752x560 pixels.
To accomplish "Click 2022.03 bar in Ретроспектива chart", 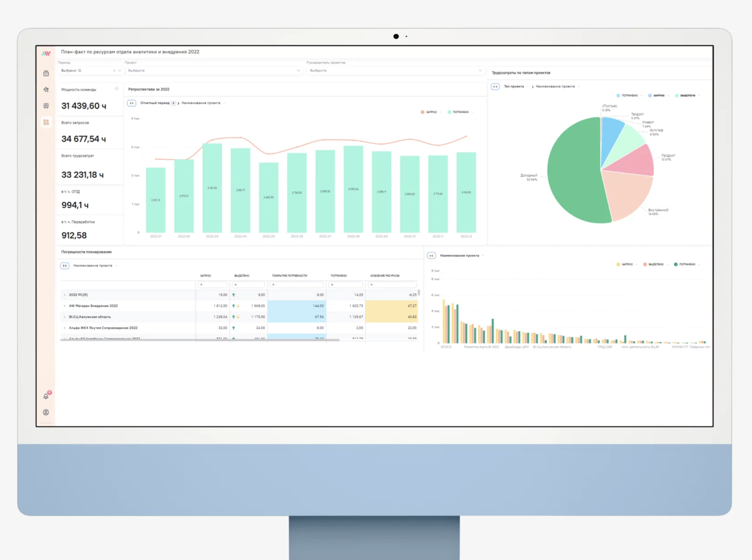I will click(x=212, y=188).
